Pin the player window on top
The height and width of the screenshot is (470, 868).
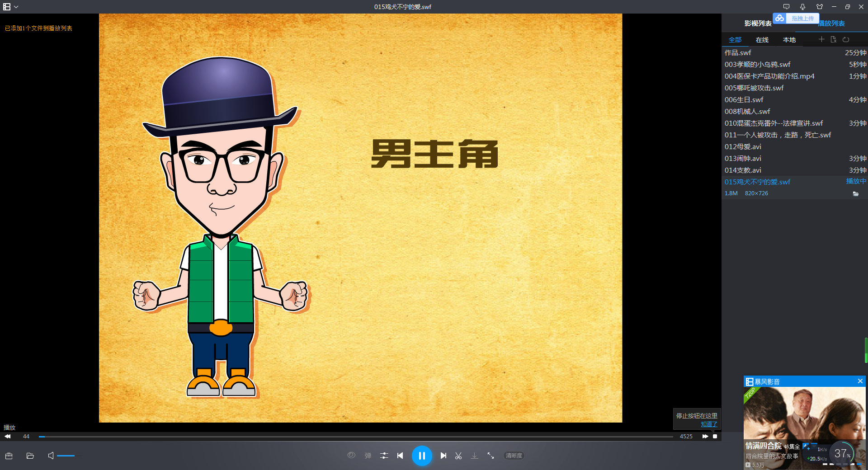point(802,7)
